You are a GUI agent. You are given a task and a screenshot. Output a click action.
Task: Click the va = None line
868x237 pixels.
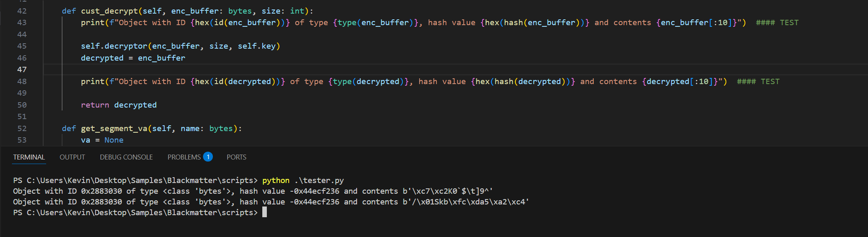[102, 140]
